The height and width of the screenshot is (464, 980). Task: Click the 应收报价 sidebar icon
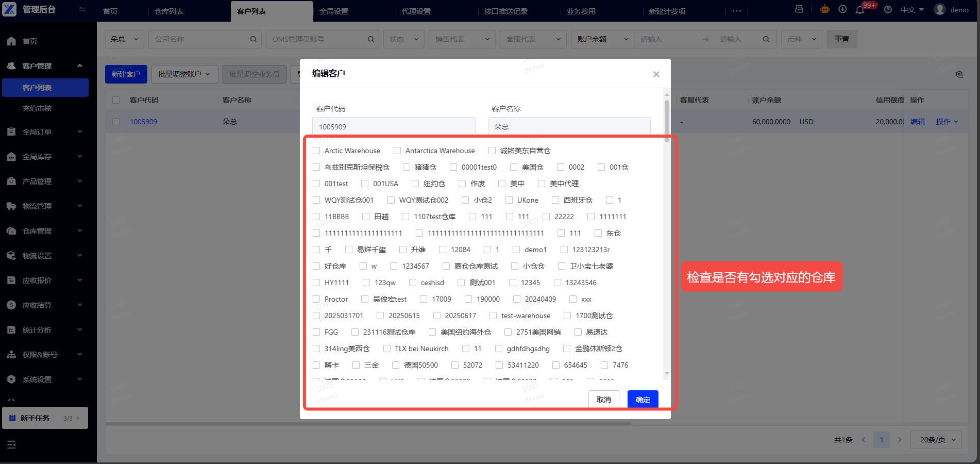click(x=11, y=280)
